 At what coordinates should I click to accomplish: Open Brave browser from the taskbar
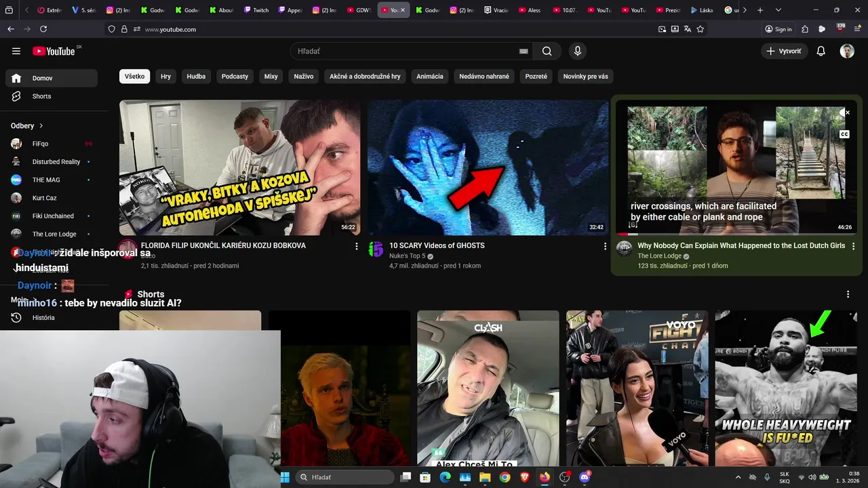[x=525, y=477]
